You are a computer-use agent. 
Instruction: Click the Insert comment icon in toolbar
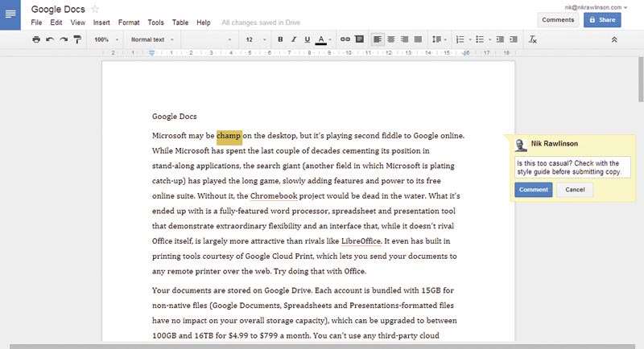pos(359,39)
